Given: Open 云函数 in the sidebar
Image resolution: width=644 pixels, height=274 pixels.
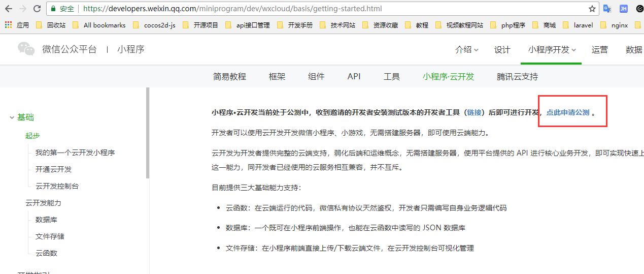Looking at the screenshot, I should tap(46, 253).
